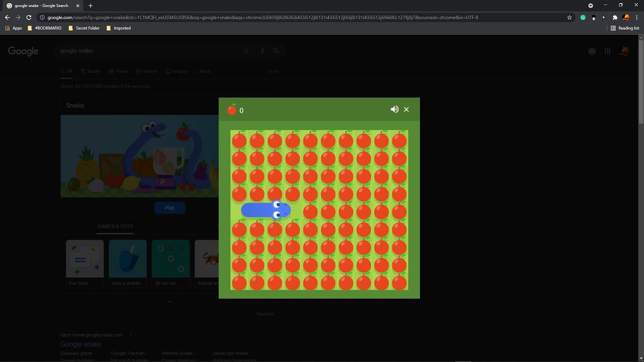Viewport: 644px width, 362px height.
Task: View site information lock icon
Action: (42, 18)
